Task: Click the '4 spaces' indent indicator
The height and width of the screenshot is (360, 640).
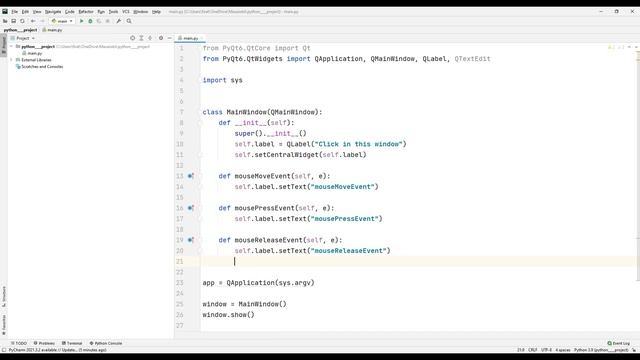Action: tap(563, 350)
